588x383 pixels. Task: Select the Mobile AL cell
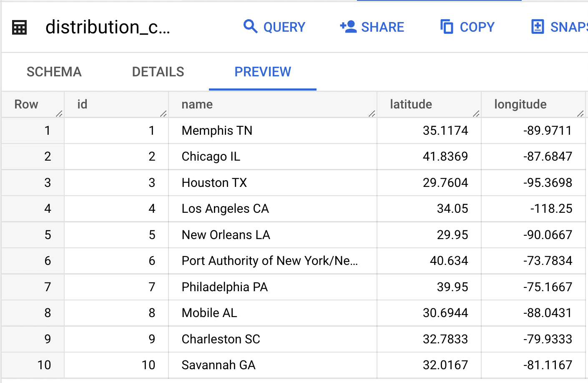click(273, 313)
